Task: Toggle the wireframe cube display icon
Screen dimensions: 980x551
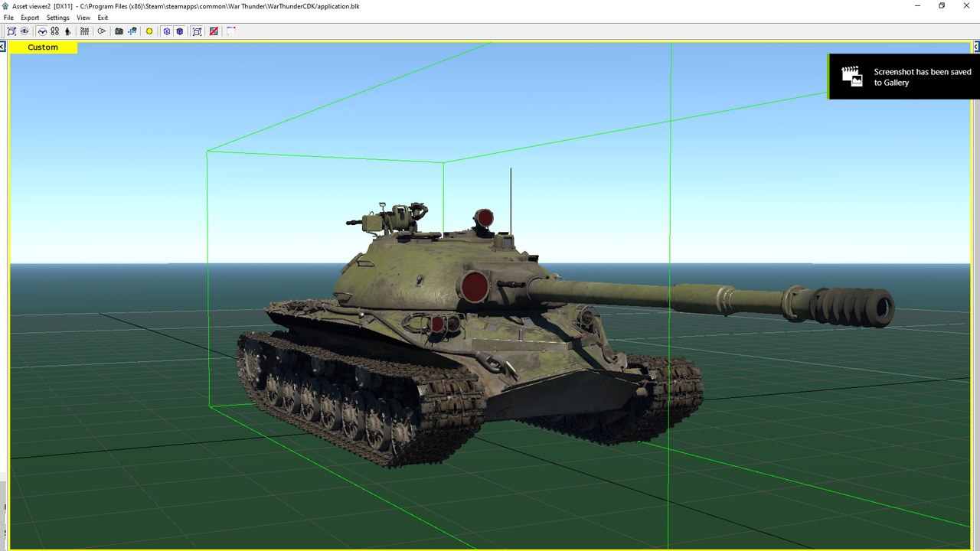Action: tap(166, 31)
